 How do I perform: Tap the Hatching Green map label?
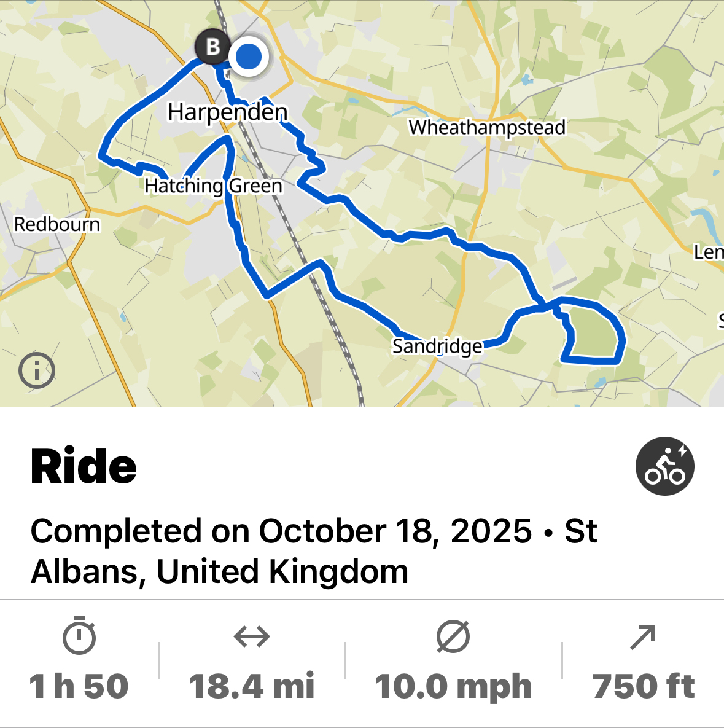pos(213,186)
